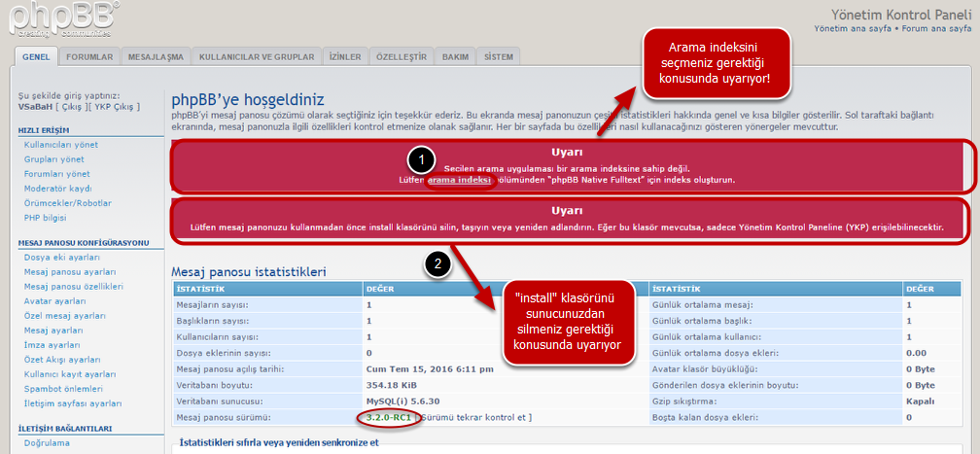Click the Veritabanı sunucusu label

[218, 401]
